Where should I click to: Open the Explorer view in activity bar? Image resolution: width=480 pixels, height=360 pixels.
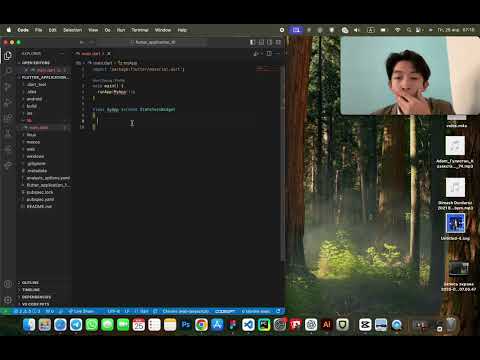(x=8, y=55)
